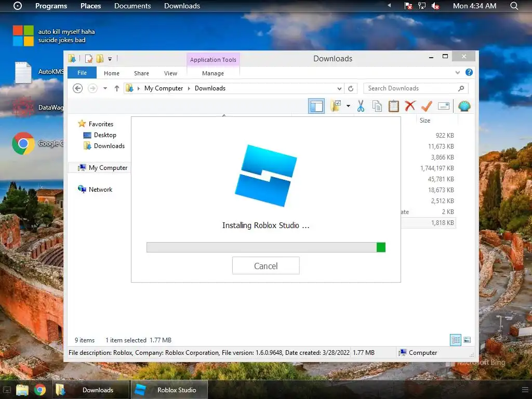Go back with the Back arrow button
This screenshot has height=399, width=532.
tap(78, 88)
